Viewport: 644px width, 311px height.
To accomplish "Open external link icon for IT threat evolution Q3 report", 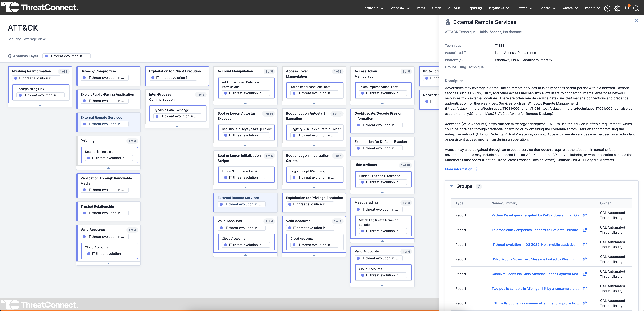I will point(585,245).
